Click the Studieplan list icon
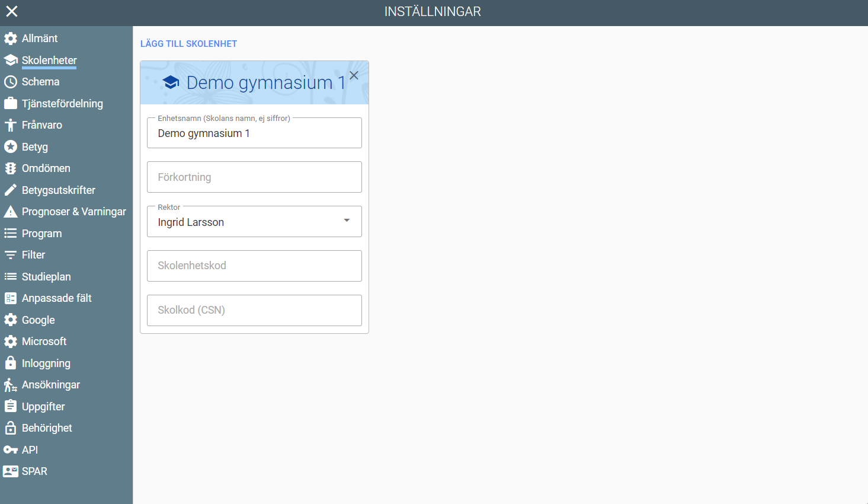Screen dimensions: 868x504 11,277
